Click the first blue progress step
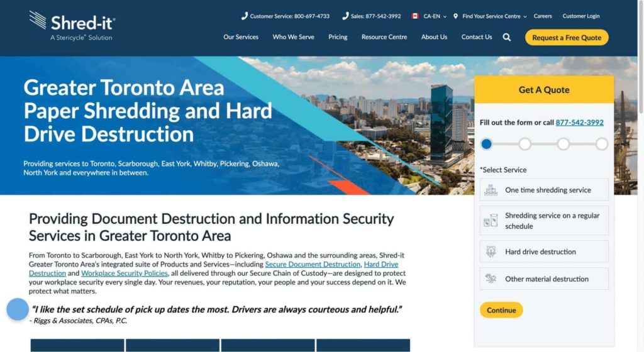This screenshot has height=352, width=644. click(486, 144)
